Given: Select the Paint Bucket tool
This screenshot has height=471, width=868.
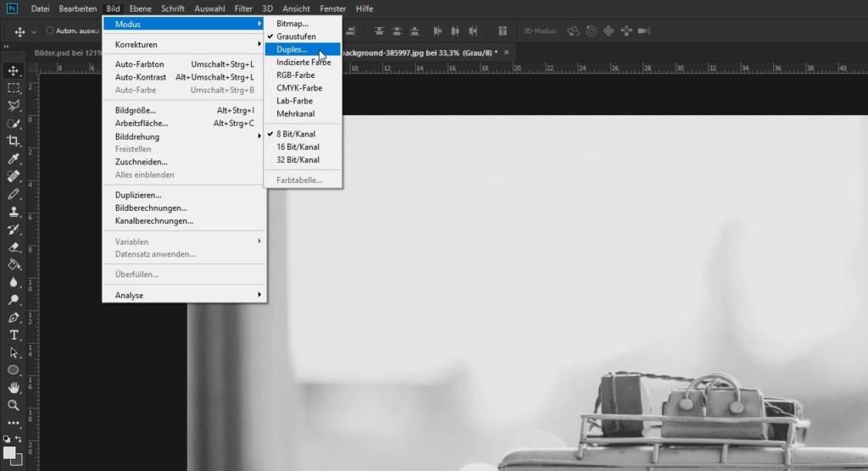Looking at the screenshot, I should click(x=14, y=264).
